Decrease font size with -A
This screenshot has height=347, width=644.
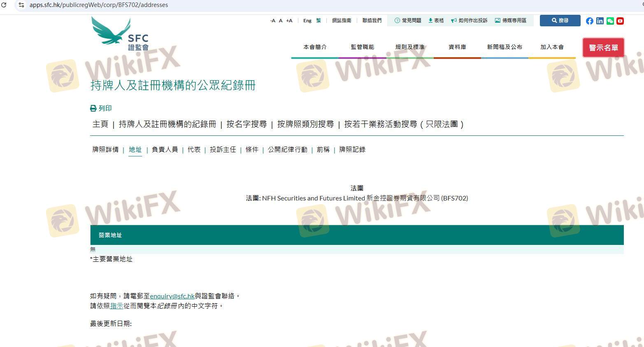pyautogui.click(x=272, y=21)
